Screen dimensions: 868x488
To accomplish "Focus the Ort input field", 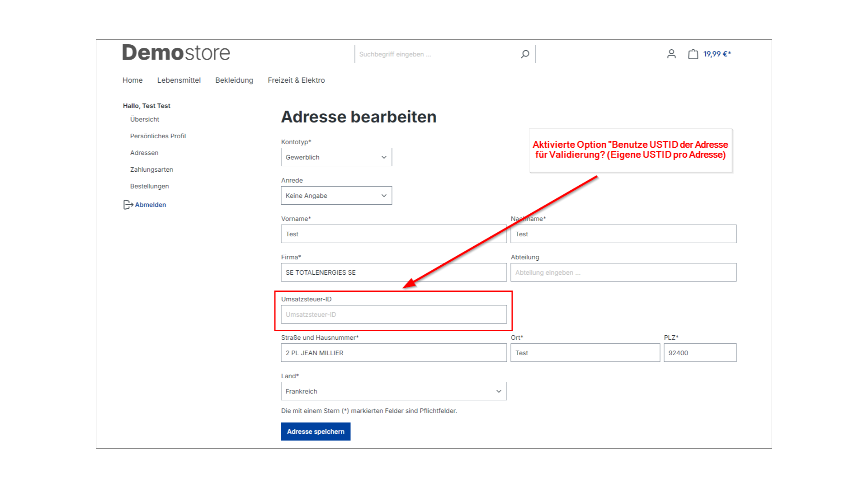I will (585, 353).
